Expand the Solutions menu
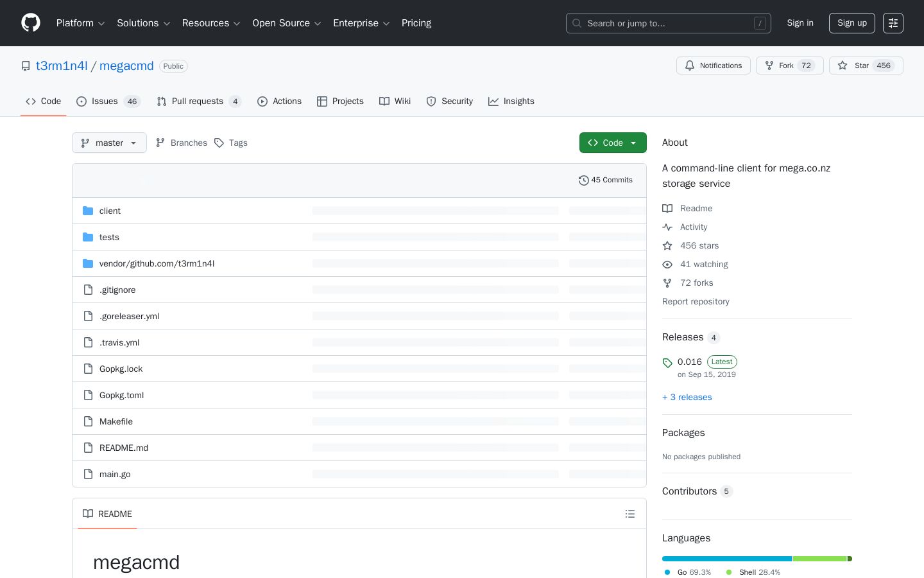The image size is (924, 578). 144,23
